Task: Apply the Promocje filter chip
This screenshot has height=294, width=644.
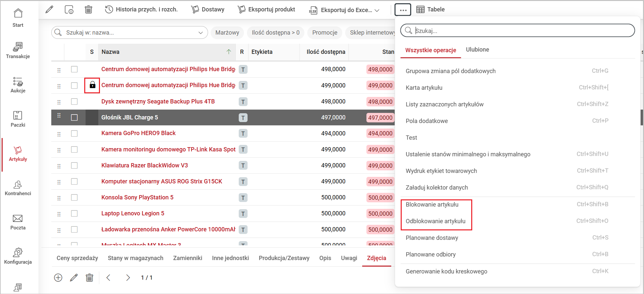Action: click(x=325, y=33)
